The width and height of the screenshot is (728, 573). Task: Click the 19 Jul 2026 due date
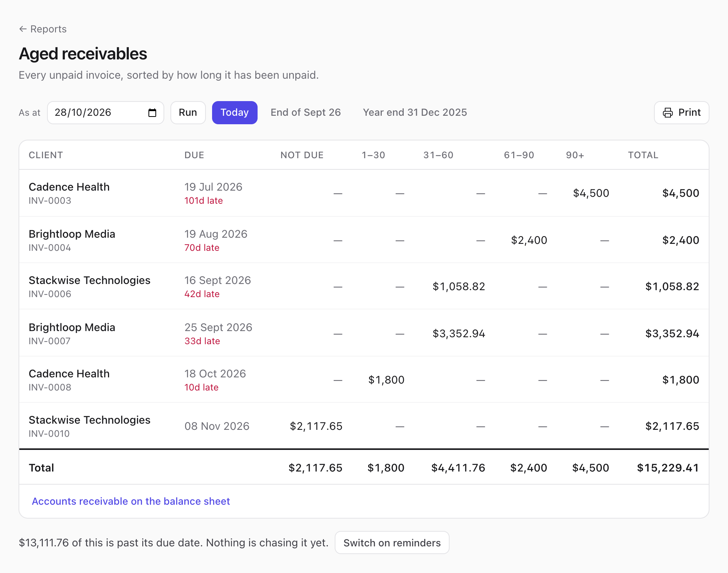214,187
